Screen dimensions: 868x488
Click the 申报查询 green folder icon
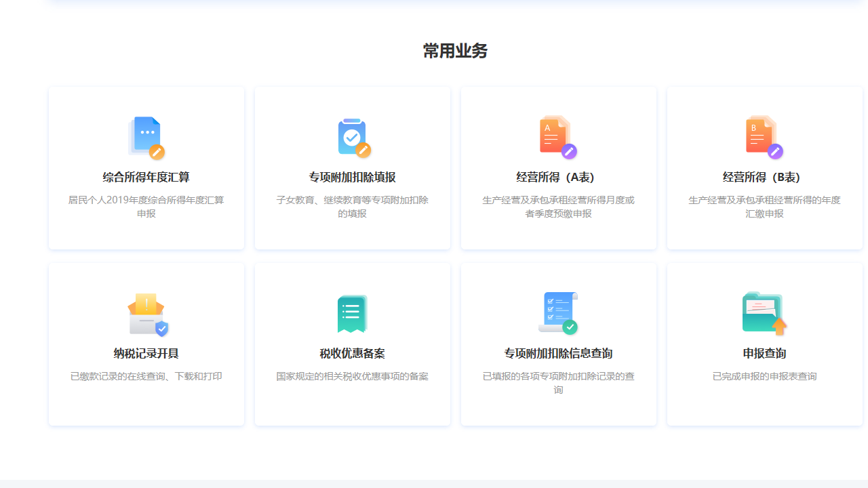click(764, 312)
